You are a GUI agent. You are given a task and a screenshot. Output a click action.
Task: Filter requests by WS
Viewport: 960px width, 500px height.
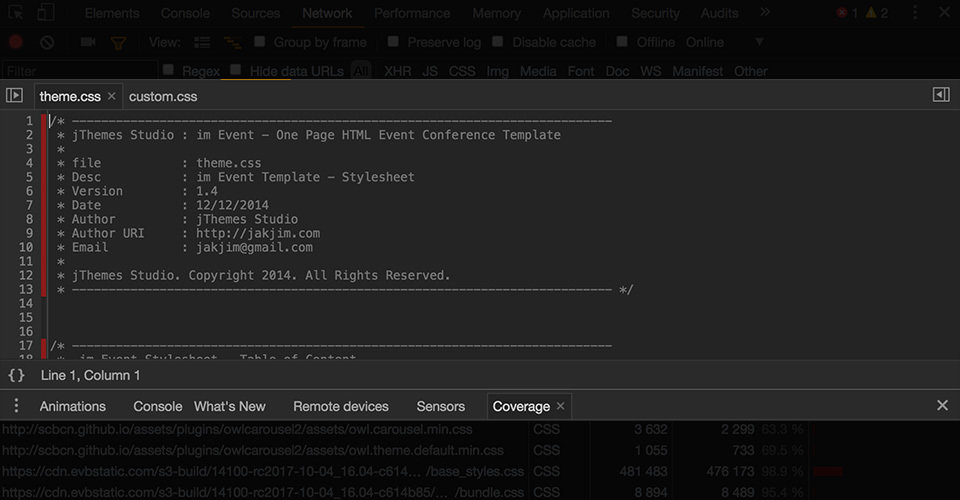650,71
